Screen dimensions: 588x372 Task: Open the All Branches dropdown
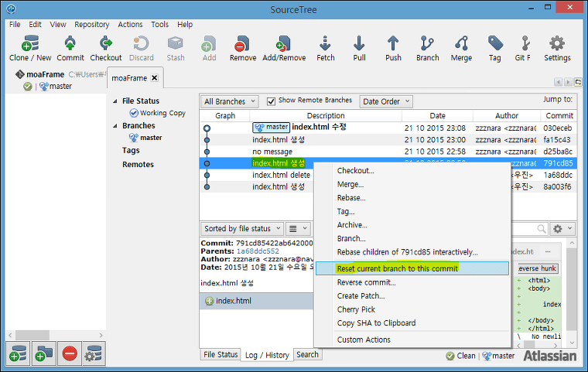pyautogui.click(x=229, y=101)
